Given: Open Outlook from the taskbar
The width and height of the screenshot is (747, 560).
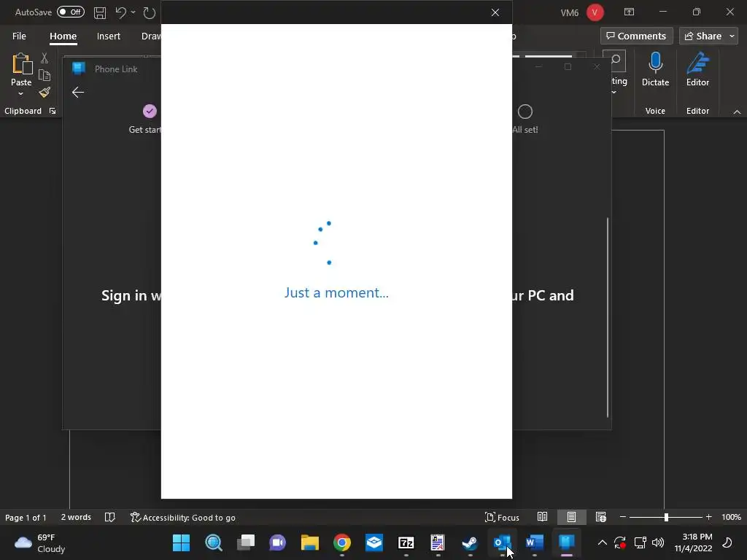Looking at the screenshot, I should [502, 542].
